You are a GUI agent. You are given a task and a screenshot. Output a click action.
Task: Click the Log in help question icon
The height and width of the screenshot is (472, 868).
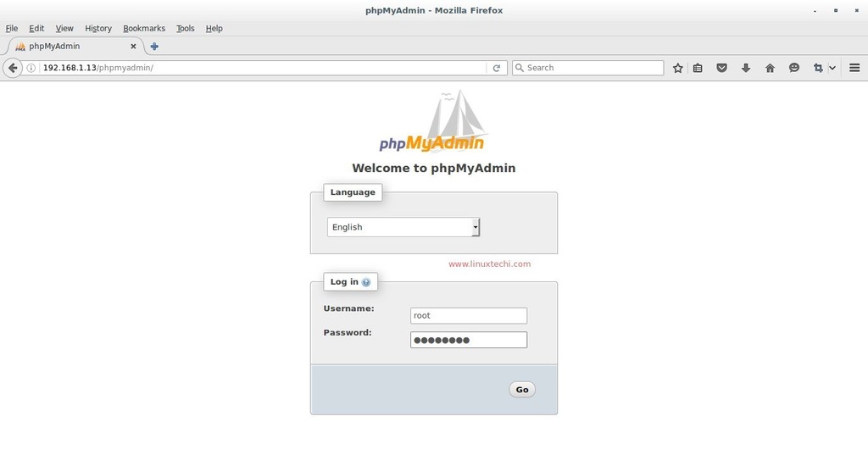coord(366,282)
